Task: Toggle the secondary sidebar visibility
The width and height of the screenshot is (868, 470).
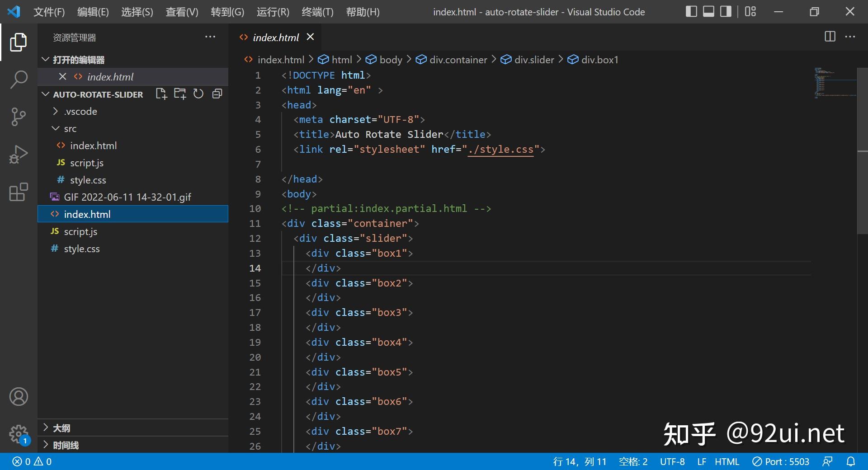Action: click(x=725, y=11)
